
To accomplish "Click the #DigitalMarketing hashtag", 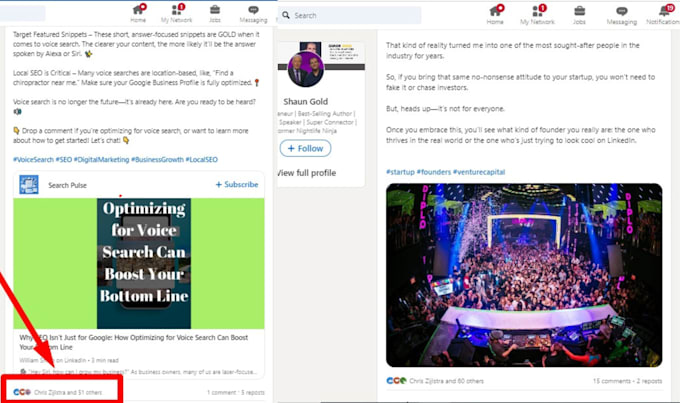I will [101, 160].
